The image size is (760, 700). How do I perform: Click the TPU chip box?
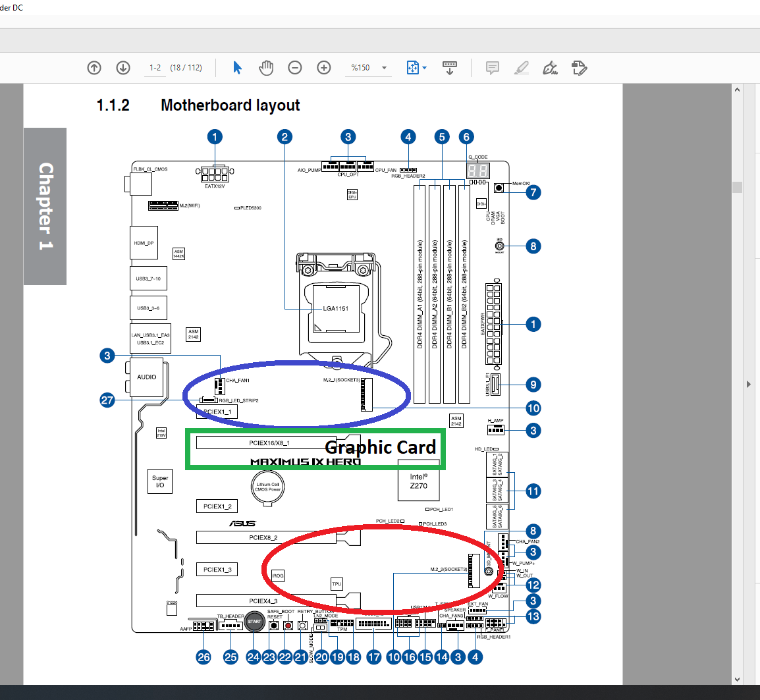tap(337, 584)
